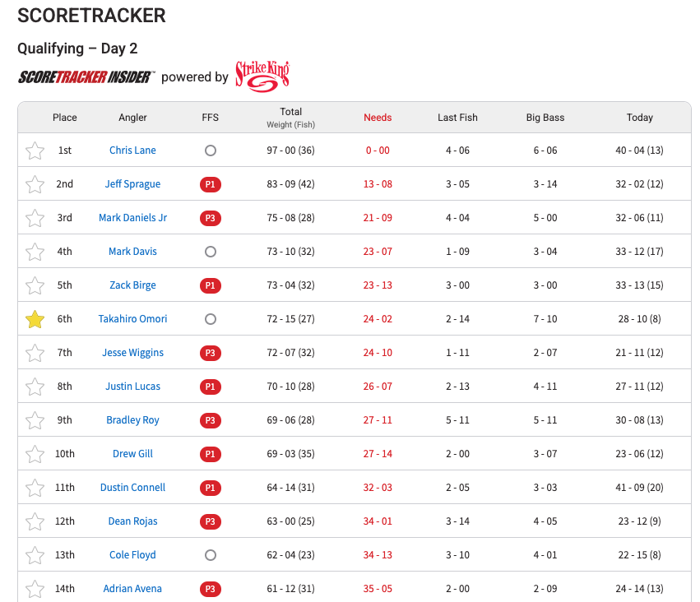Viewport: 700px width, 602px height.
Task: Click Adrian Avena's P3 badge
Action: tap(211, 589)
